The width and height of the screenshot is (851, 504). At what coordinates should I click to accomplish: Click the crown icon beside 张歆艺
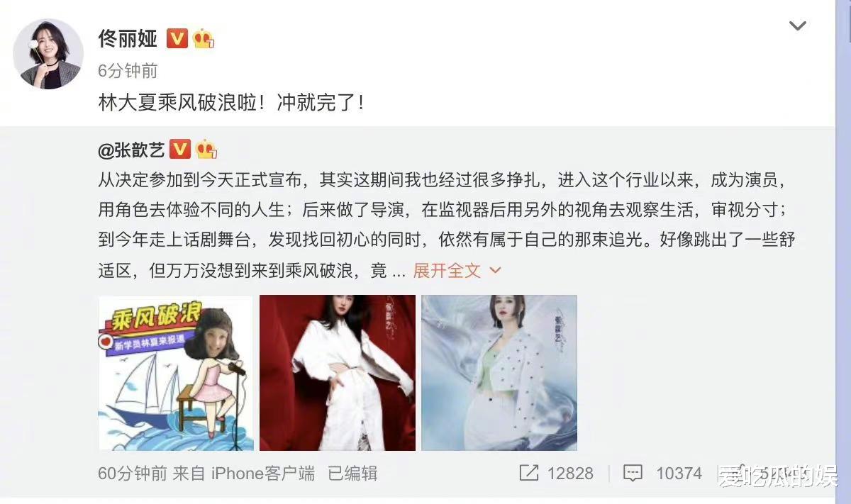point(206,149)
